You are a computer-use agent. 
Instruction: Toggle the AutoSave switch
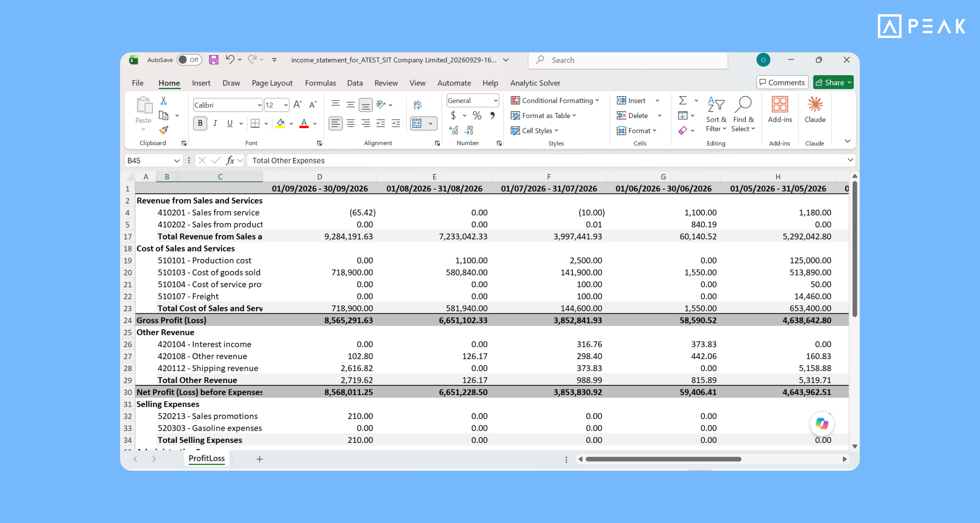[189, 60]
